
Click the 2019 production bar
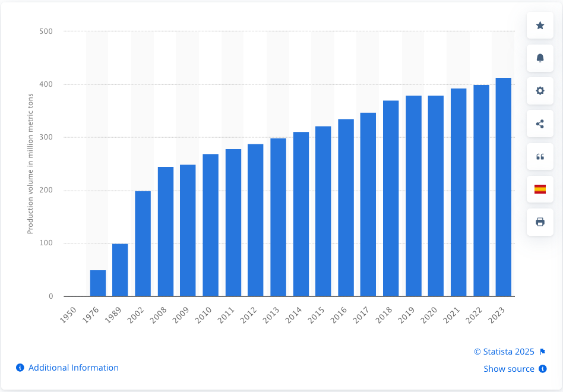[413, 196]
